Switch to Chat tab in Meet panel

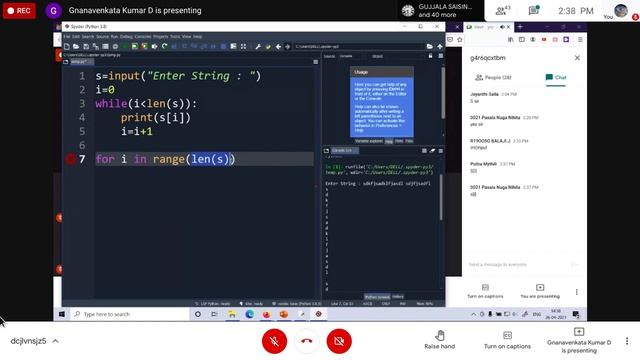[x=556, y=77]
